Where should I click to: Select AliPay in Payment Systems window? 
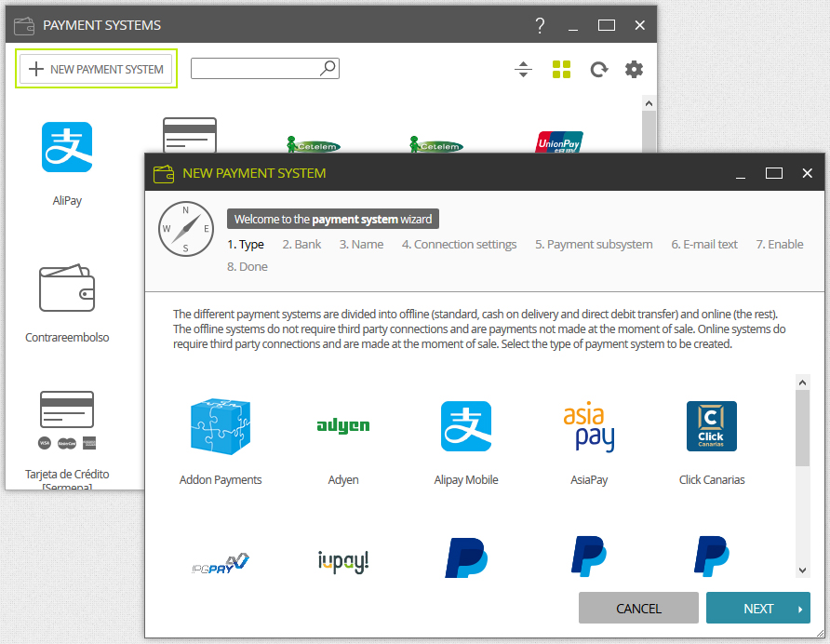tap(67, 147)
